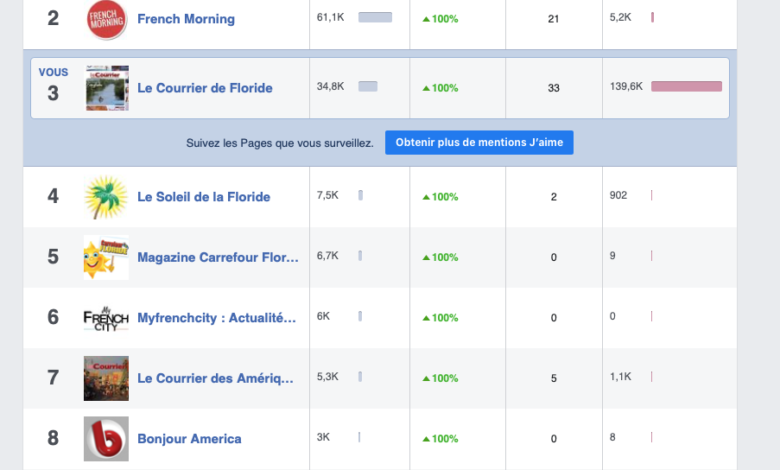The height and width of the screenshot is (470, 780).
Task: Open the Bonjour America page link
Action: click(189, 438)
